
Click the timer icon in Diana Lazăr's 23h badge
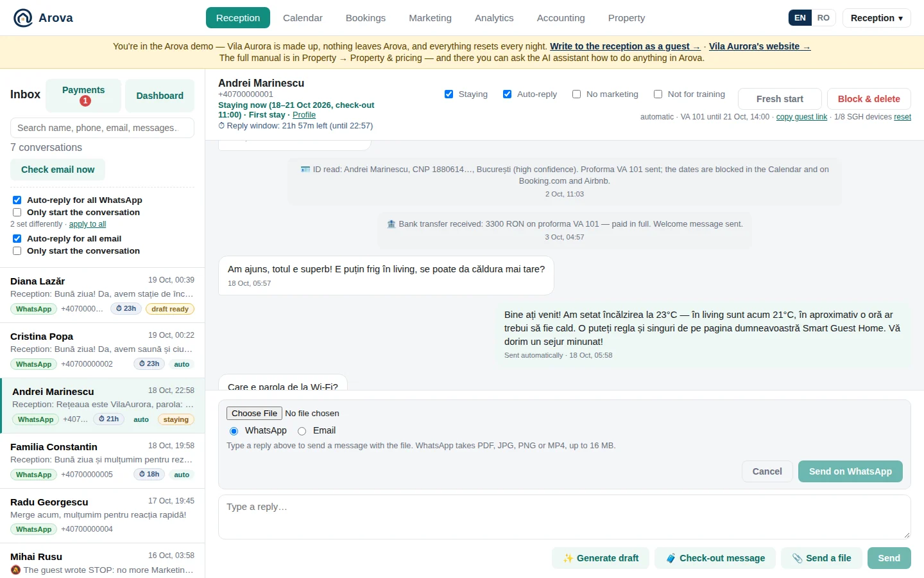point(119,309)
